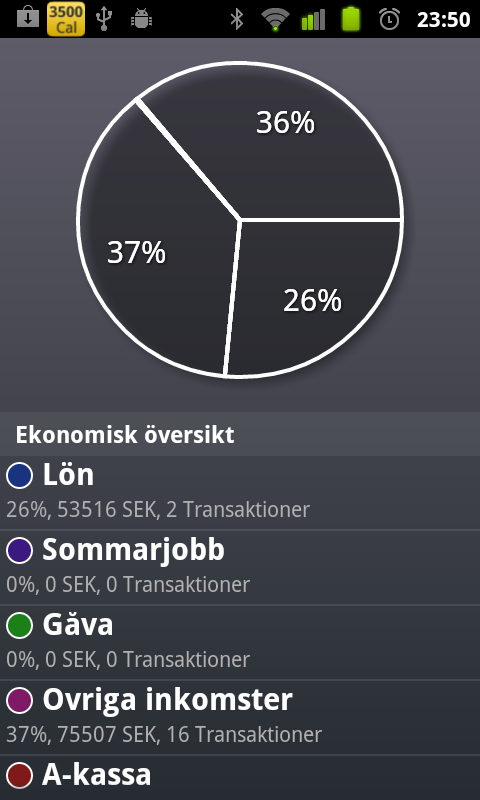Tap the Bluetooth status icon
The height and width of the screenshot is (800, 480).
237,19
